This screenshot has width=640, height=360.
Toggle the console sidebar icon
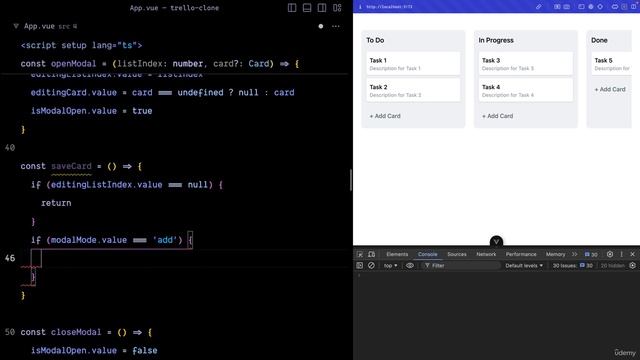(x=360, y=265)
